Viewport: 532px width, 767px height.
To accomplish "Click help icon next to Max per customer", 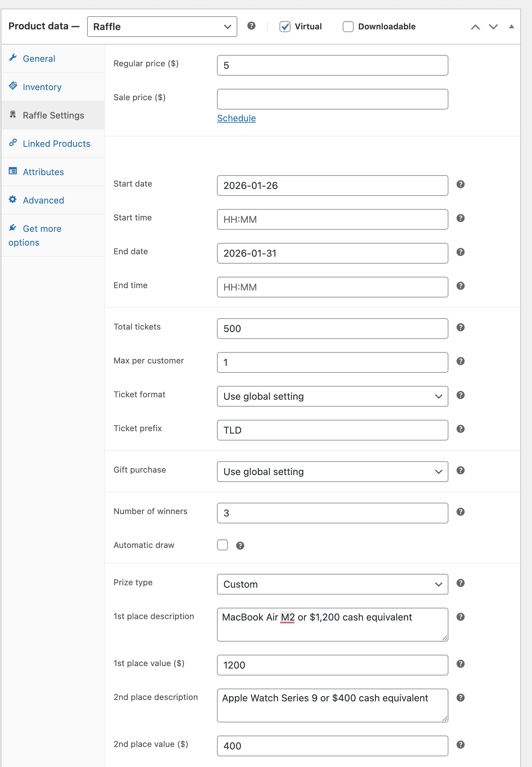I will (x=460, y=361).
